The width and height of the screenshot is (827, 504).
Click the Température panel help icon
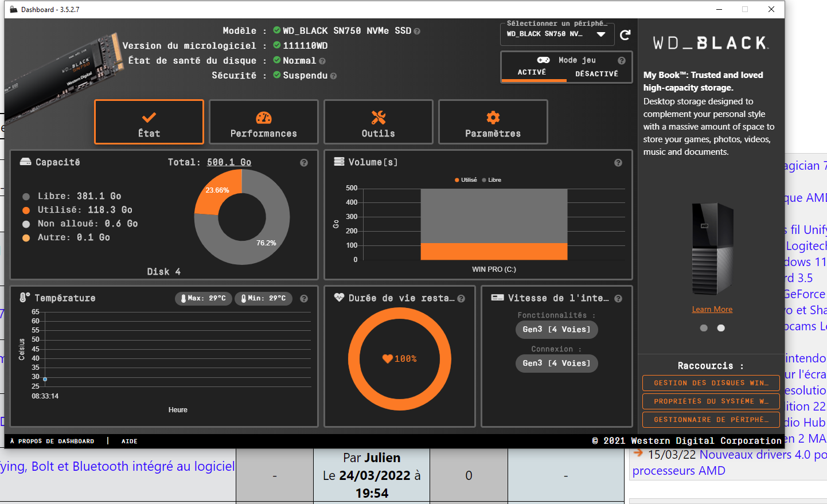coord(304,299)
